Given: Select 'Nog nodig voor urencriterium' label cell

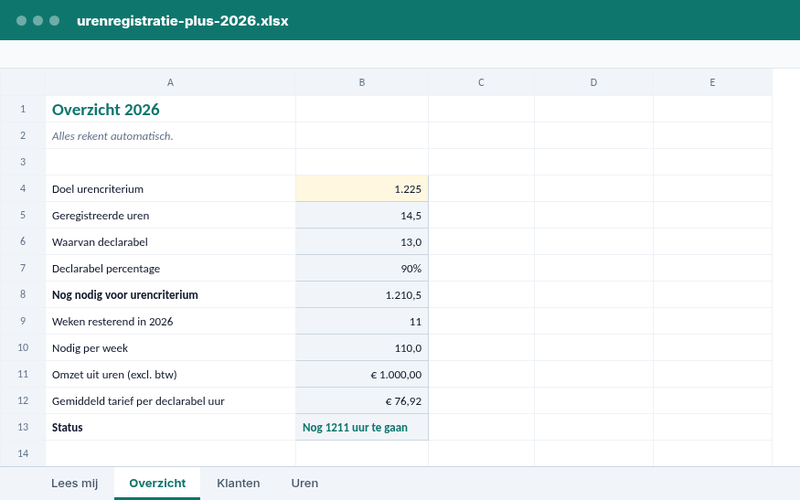Looking at the screenshot, I should coord(170,295).
